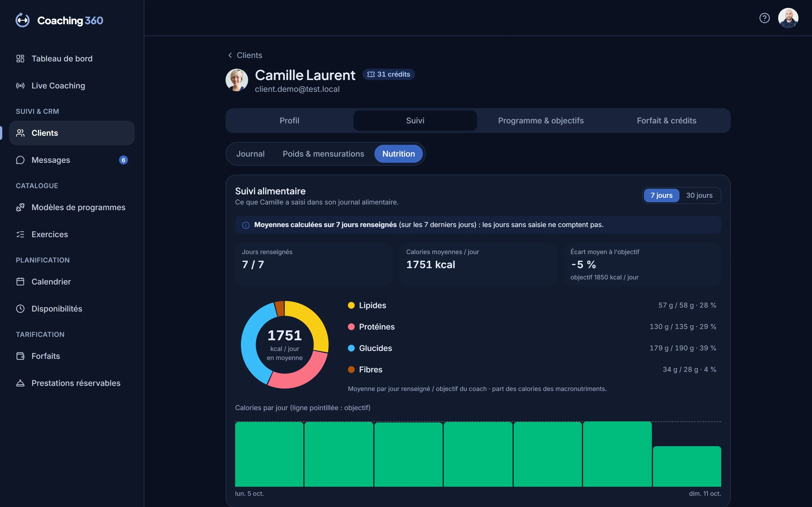Image resolution: width=812 pixels, height=507 pixels.
Task: Open Modèles de programmes icon
Action: click(20, 208)
